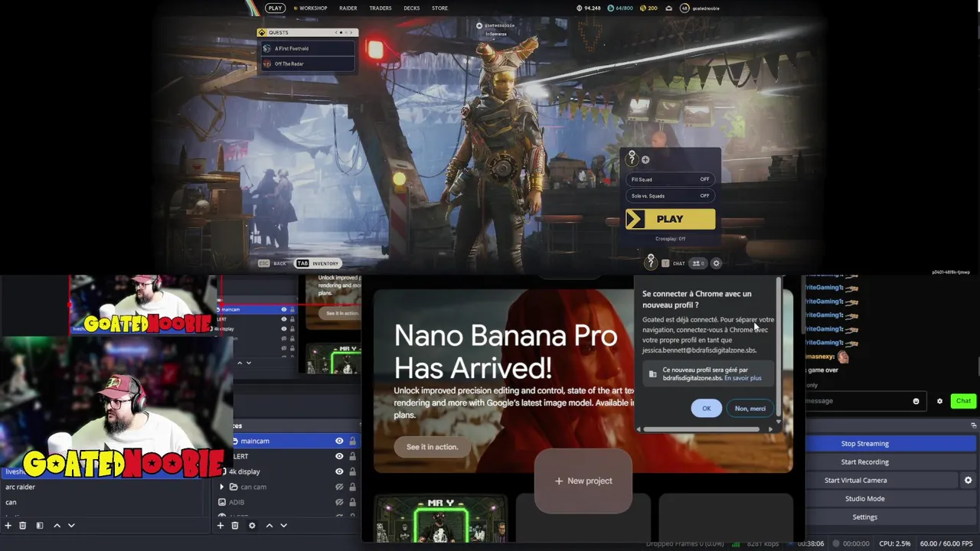
Task: Click the 64/800 stash capacity icon
Action: click(610, 8)
